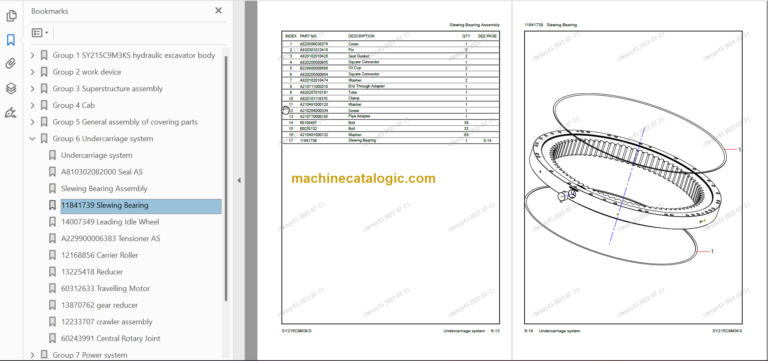The width and height of the screenshot is (768, 361).
Task: Click the Oil Cup row in table
Action: click(x=390, y=68)
